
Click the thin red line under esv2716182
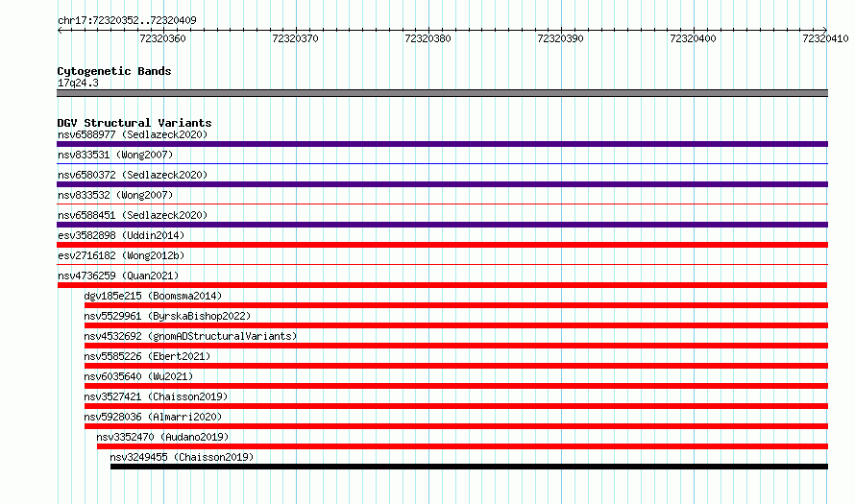tap(442, 264)
